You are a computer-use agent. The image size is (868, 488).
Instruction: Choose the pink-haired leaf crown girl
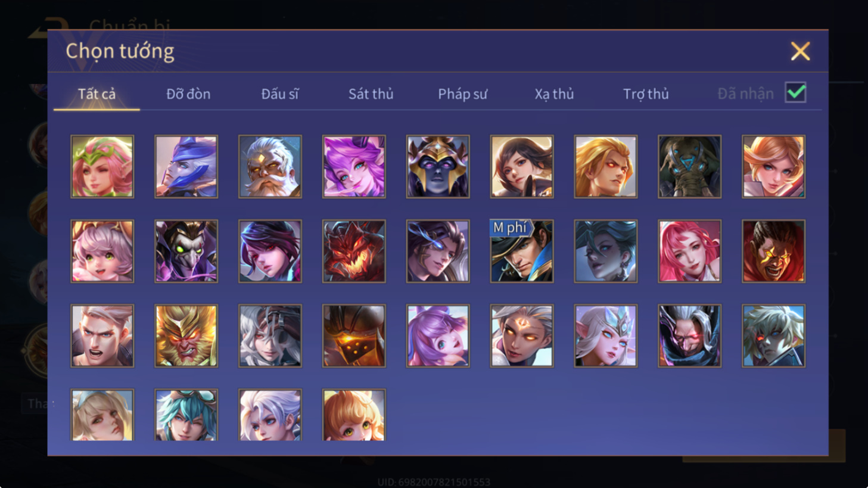click(x=102, y=166)
